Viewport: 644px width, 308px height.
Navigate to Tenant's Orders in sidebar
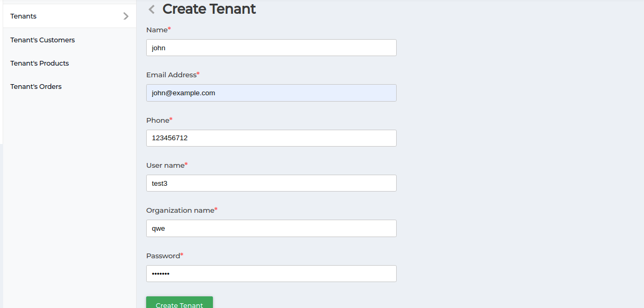36,86
